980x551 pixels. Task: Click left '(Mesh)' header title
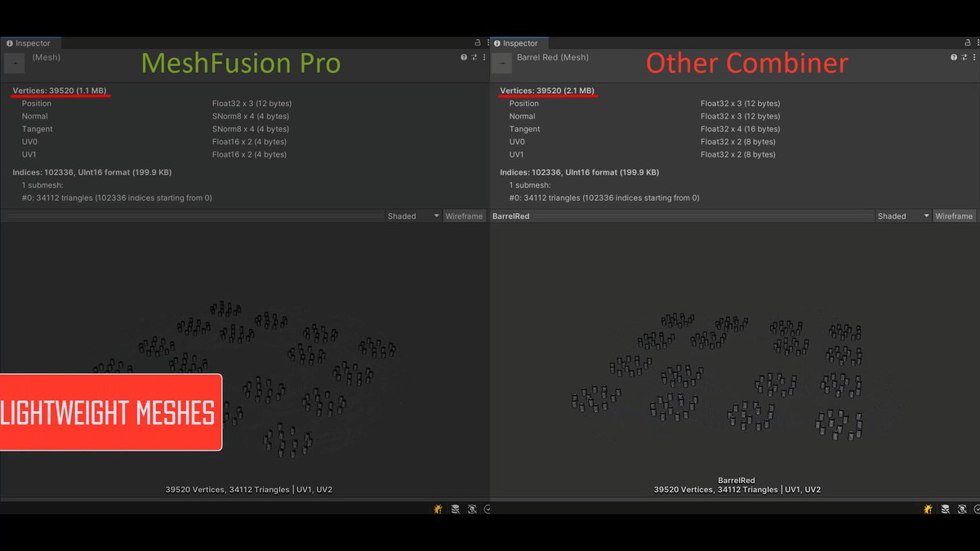click(47, 58)
